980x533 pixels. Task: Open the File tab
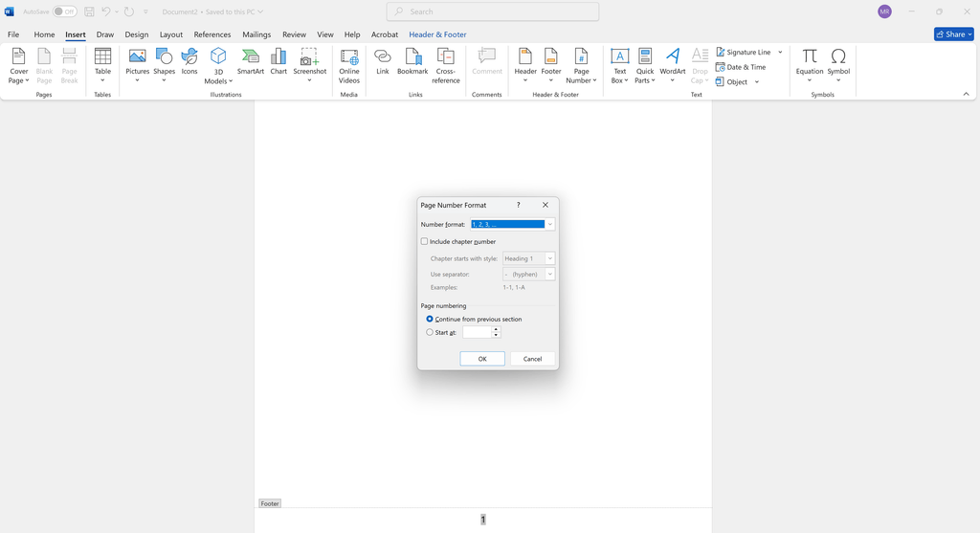13,34
